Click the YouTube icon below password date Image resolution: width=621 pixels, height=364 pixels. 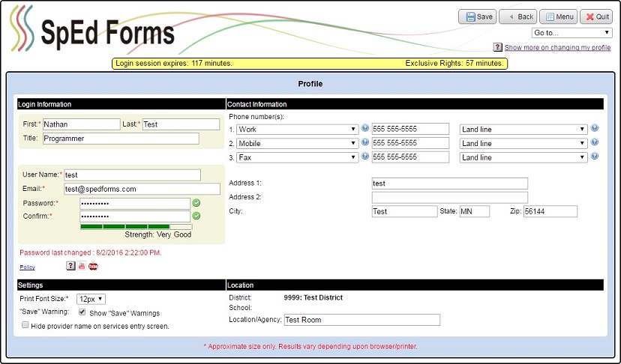[x=82, y=266]
